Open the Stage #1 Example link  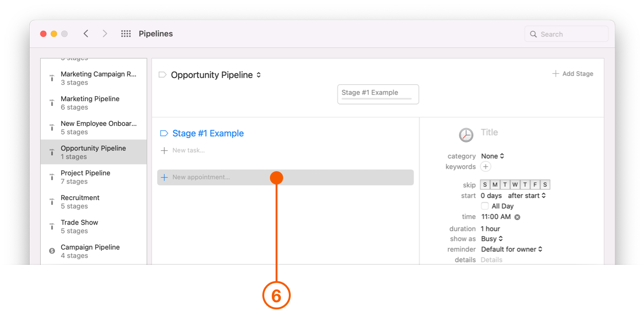coord(208,133)
